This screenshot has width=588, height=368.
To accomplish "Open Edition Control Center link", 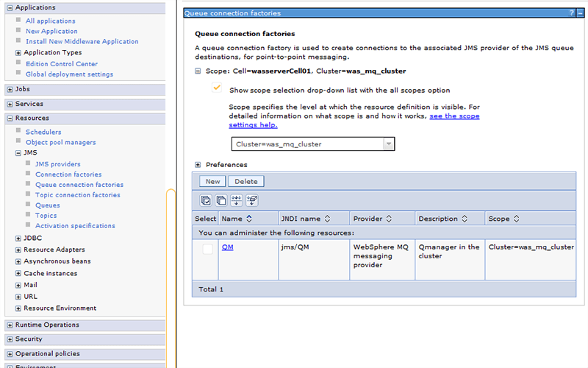I will pyautogui.click(x=62, y=64).
